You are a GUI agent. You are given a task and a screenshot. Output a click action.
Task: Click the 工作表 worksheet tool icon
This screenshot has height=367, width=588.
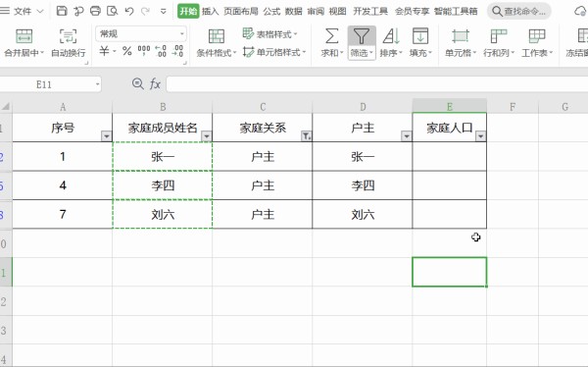[x=537, y=36]
